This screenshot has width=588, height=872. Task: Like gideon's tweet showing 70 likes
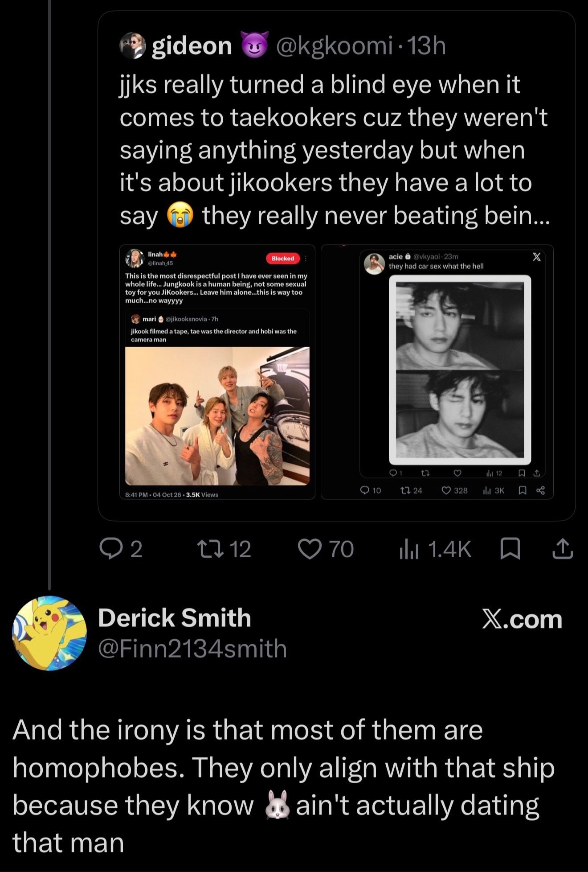pyautogui.click(x=326, y=549)
